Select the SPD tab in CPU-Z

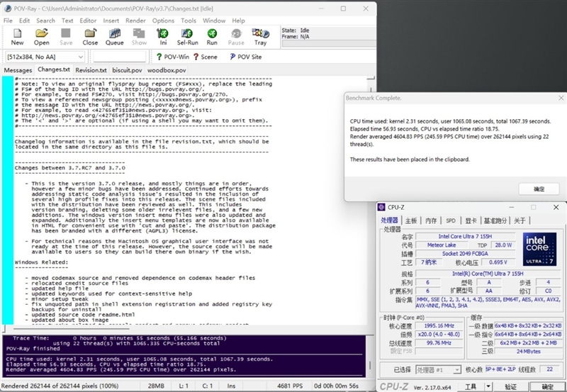pyautogui.click(x=449, y=220)
